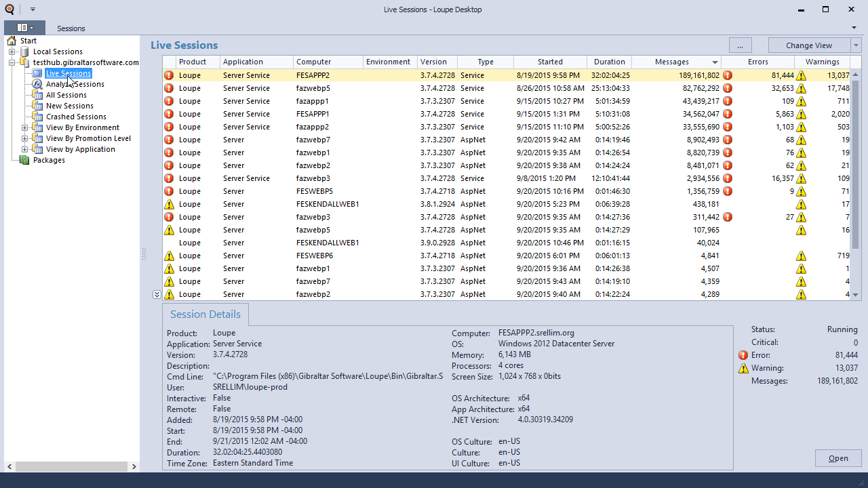Select the fazwebp7 row with 8,902,493 messages
This screenshot has height=488, width=868.
click(x=507, y=140)
